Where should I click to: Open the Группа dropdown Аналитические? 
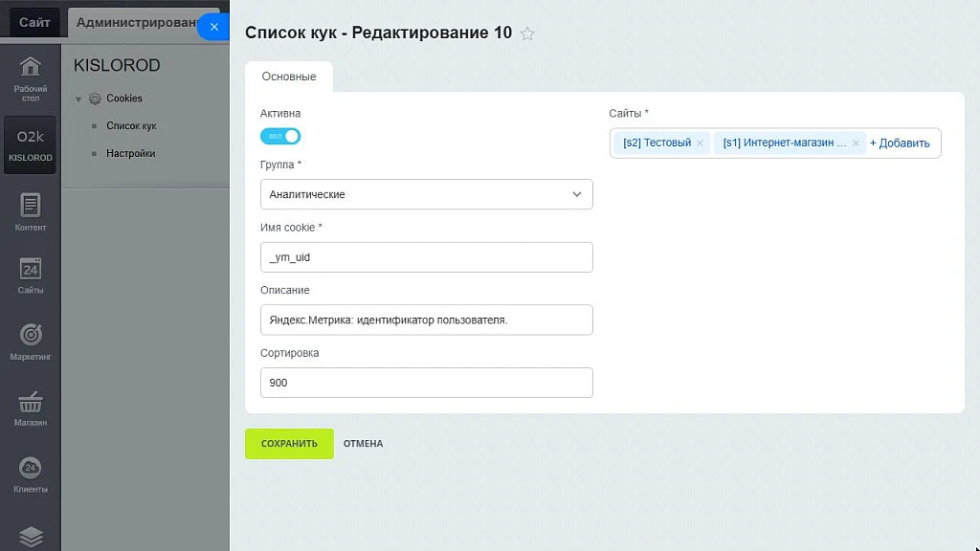(426, 194)
